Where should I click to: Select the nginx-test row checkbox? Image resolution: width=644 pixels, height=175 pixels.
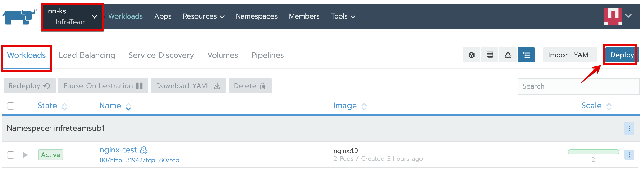[11, 155]
